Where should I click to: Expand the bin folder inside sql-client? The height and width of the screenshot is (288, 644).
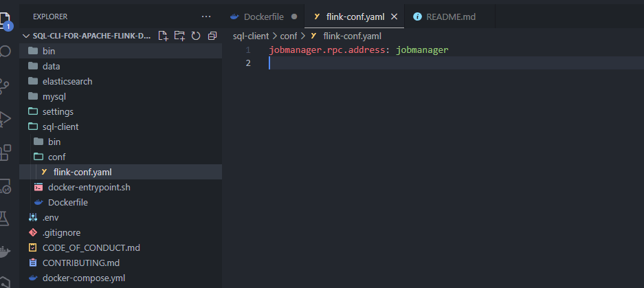120,142
